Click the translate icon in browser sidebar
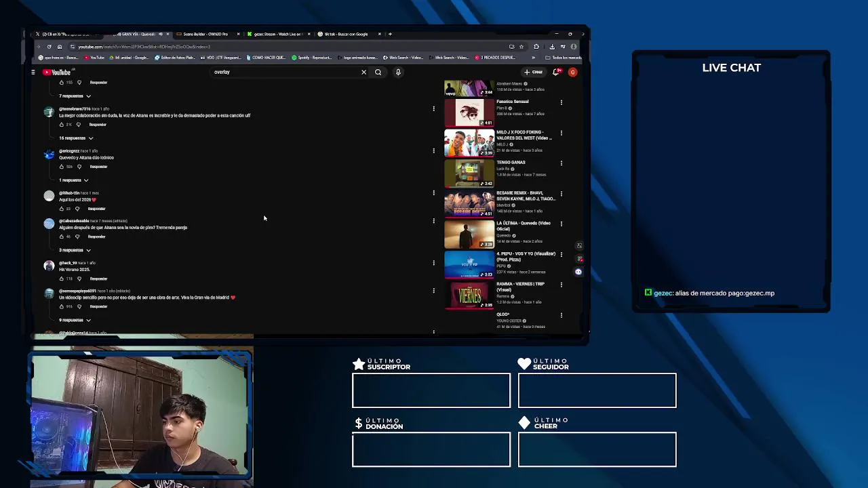This screenshot has width=868, height=488. tap(579, 245)
